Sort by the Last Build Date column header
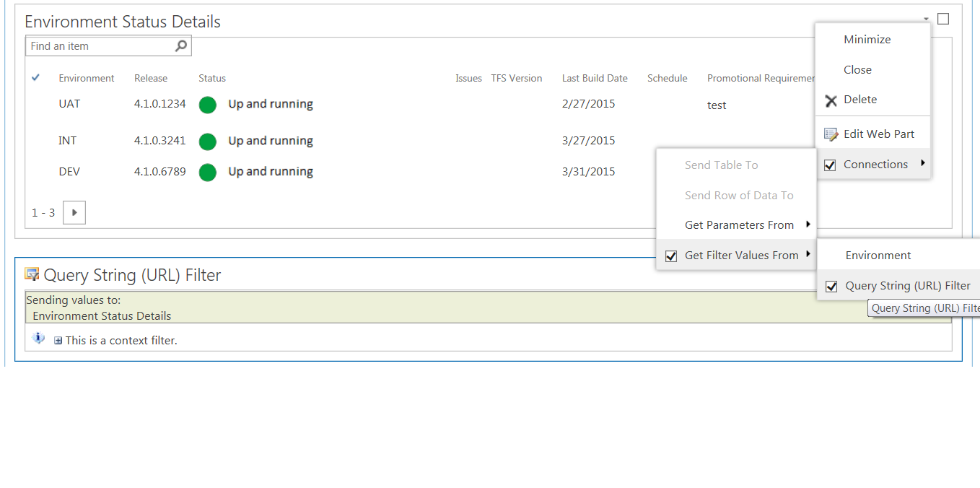The image size is (980, 488). coord(595,78)
